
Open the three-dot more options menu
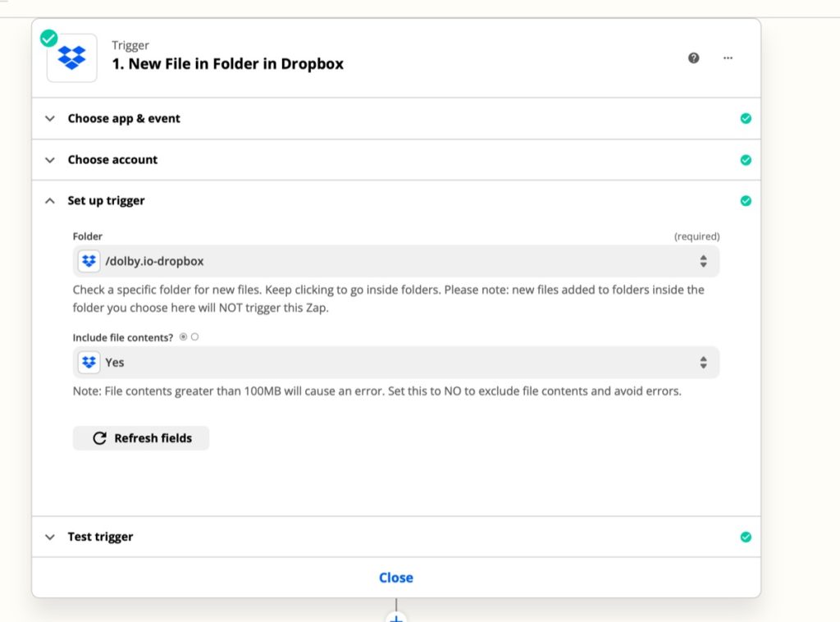(728, 58)
